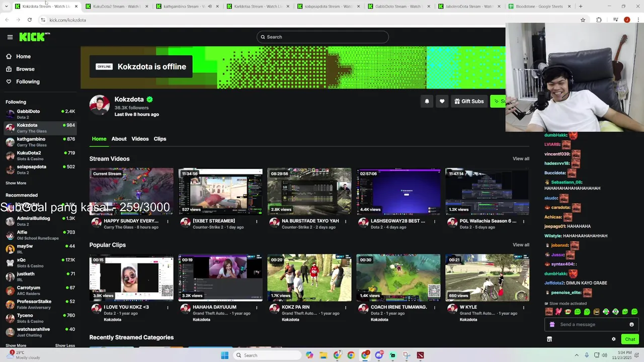Open the Kick hamburger sidebar menu

(x=10, y=37)
